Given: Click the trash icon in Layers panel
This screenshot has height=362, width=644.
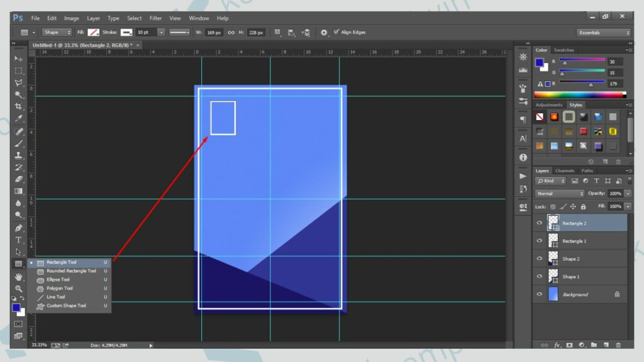Looking at the screenshot, I should tap(618, 344).
